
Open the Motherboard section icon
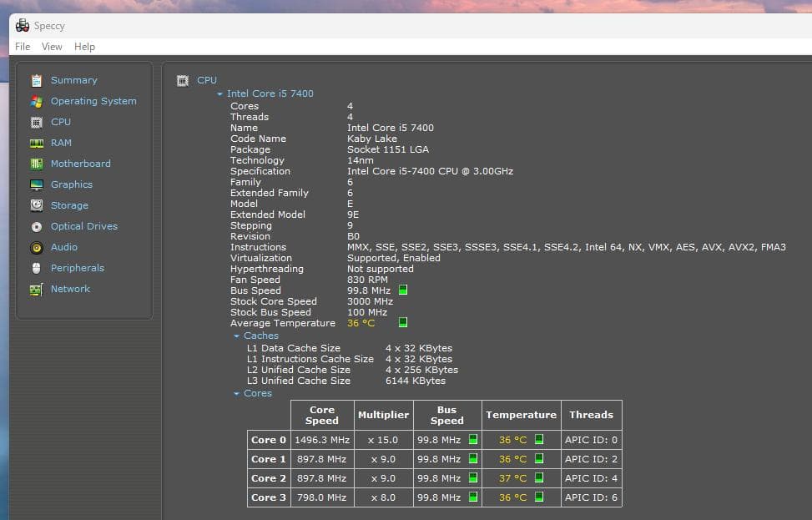tap(36, 164)
